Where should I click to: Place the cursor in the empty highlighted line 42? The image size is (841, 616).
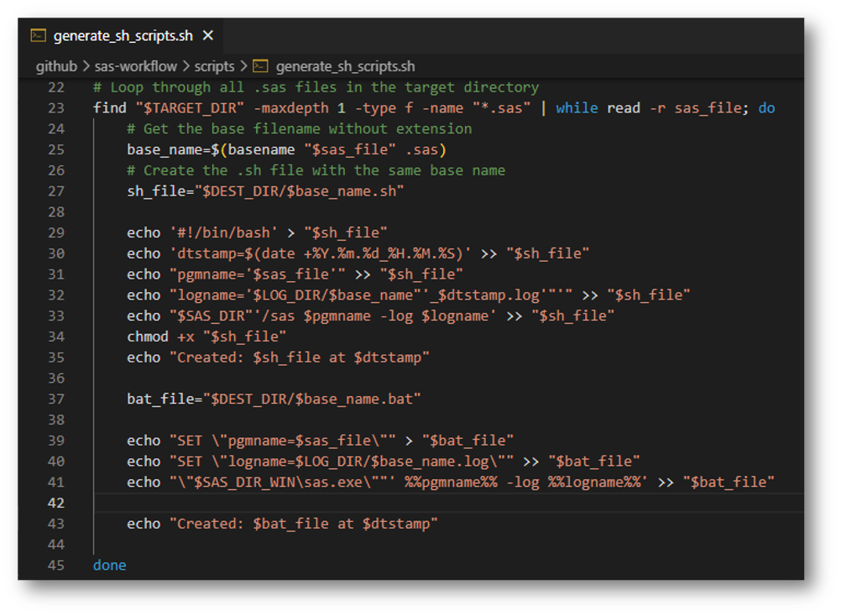(420, 503)
